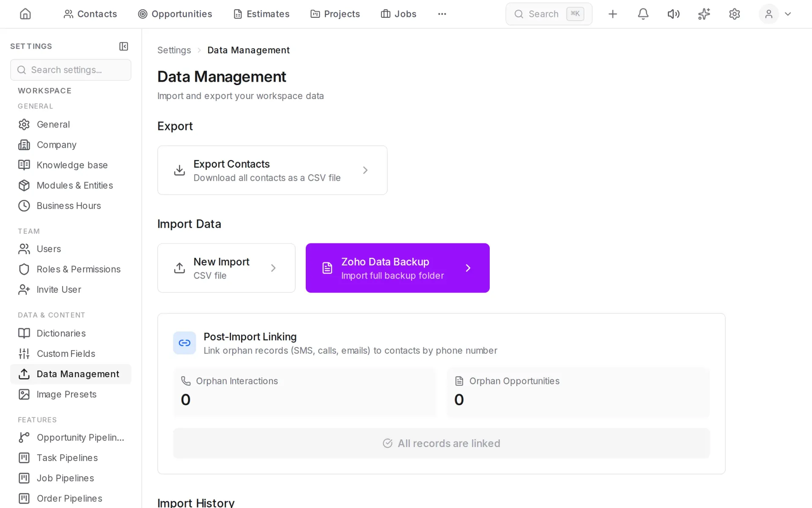
Task: Open the Contacts tab
Action: [90, 14]
